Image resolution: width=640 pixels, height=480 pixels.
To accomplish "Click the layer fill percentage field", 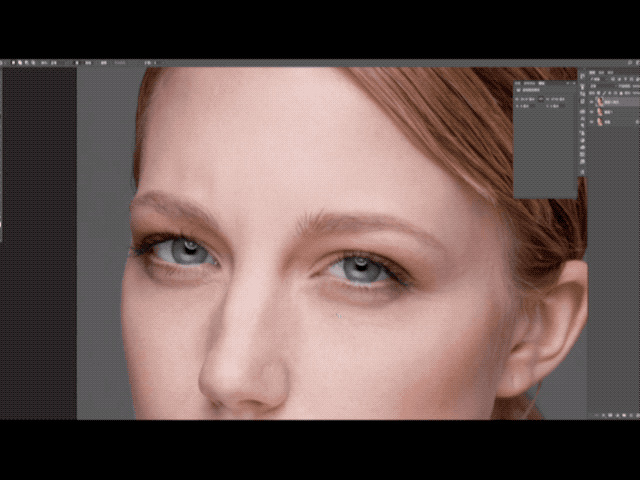I will click(x=636, y=93).
